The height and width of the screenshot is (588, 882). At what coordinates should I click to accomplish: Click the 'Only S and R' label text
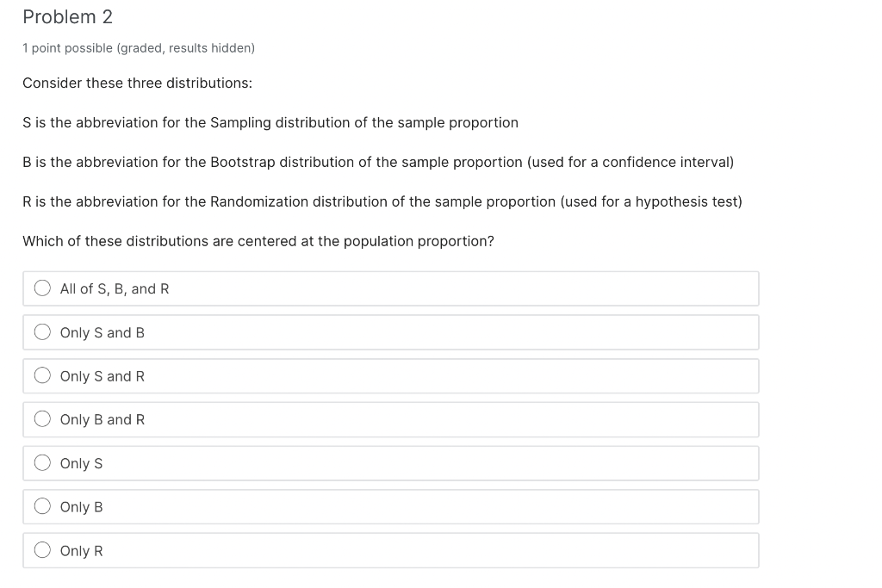click(x=102, y=375)
